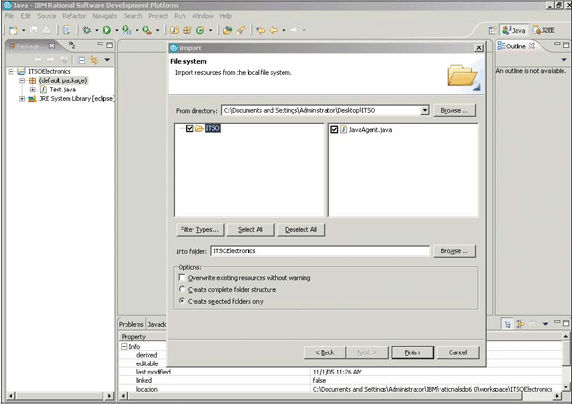572x404 pixels.
Task: Expand the Test.java tree node
Action: [32, 89]
